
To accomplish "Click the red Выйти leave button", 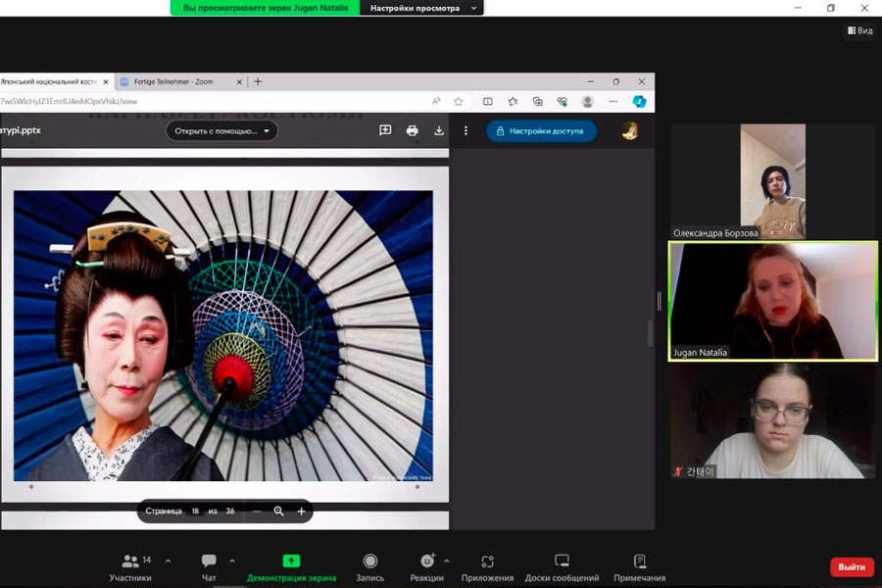I will [852, 566].
